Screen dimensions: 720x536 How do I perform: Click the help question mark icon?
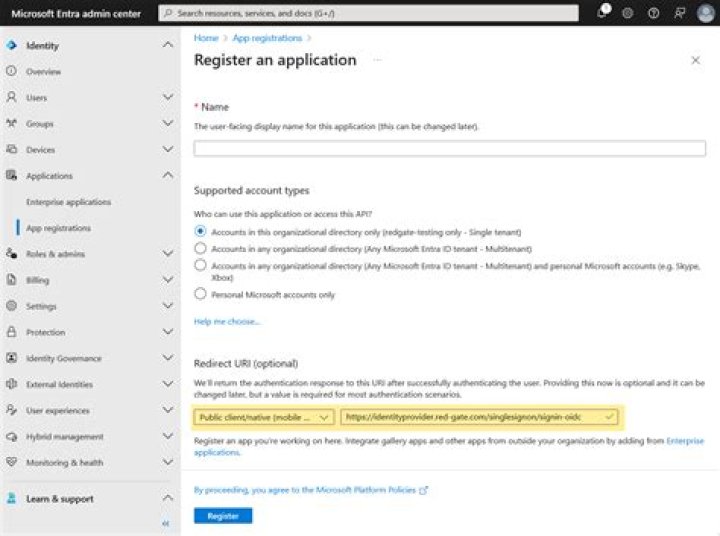click(x=653, y=13)
